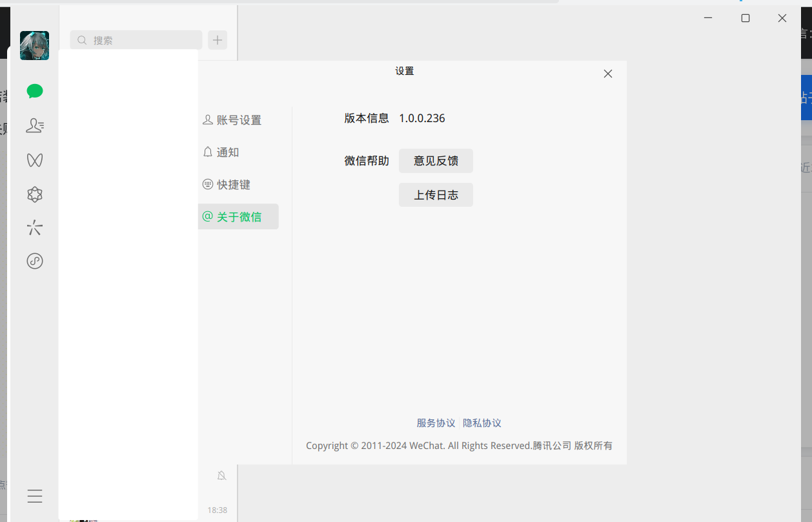Open the butterfly-shaped icon in the WeChat sidebar

pos(35,160)
